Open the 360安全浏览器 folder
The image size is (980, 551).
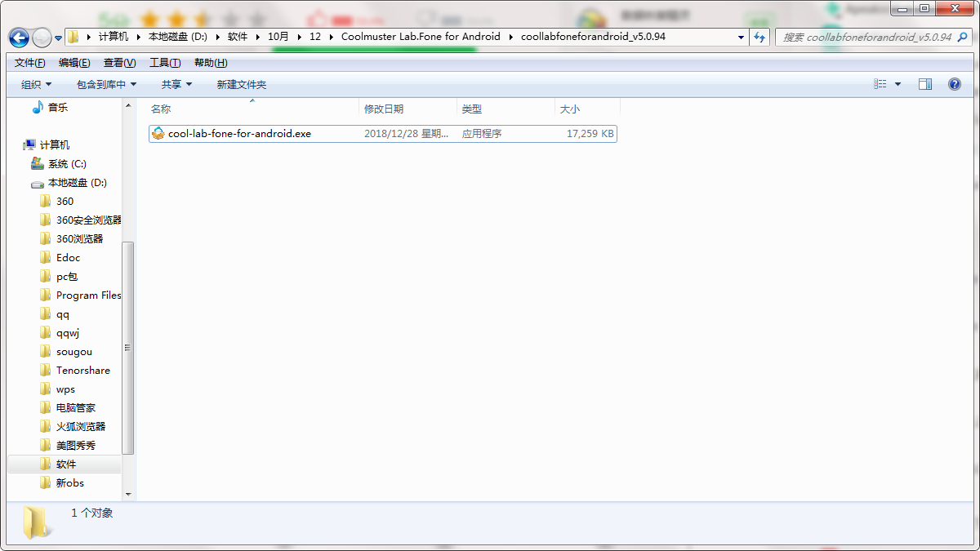point(88,220)
